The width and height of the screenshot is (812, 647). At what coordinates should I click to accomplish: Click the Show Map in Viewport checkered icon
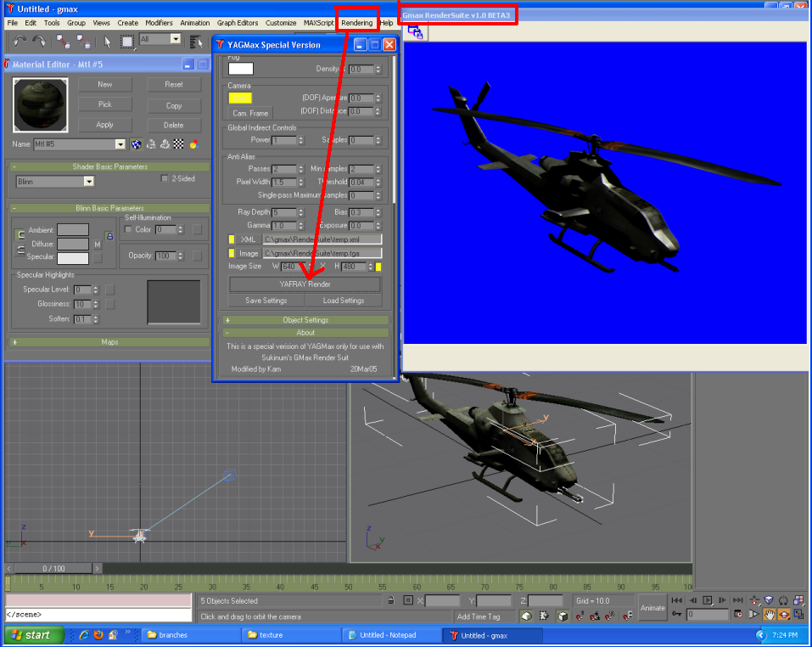(x=177, y=143)
